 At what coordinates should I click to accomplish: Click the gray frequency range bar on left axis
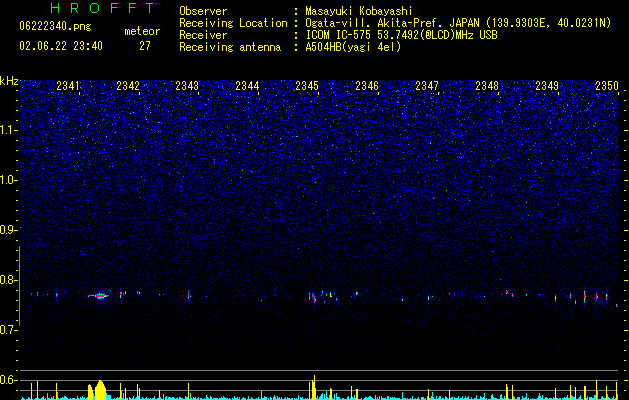tap(20, 286)
